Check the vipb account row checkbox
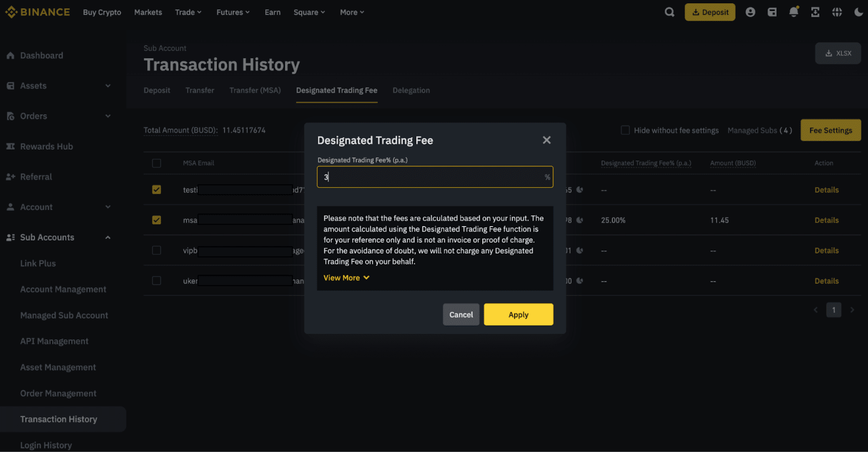The height and width of the screenshot is (452, 868). click(x=157, y=250)
